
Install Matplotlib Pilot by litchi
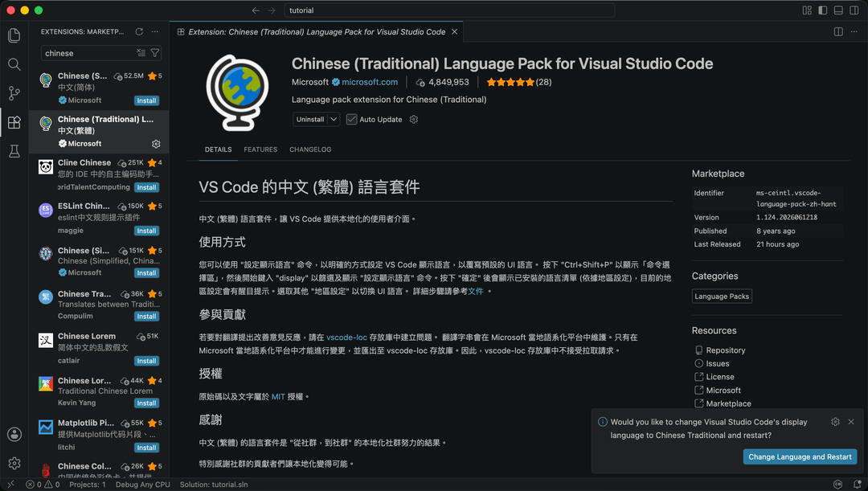(147, 448)
